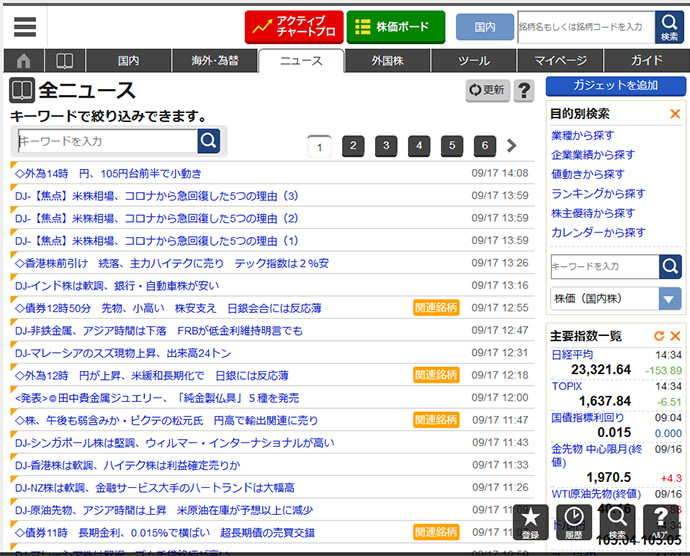Click 関連銘柄 badge on 債券12時50分 row
The image size is (690, 556).
[436, 308]
